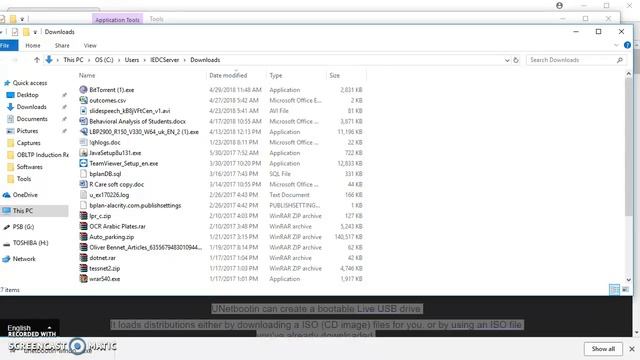The image size is (640, 360).
Task: Open the BitTorrent (1).exe file icon
Action: (83, 89)
